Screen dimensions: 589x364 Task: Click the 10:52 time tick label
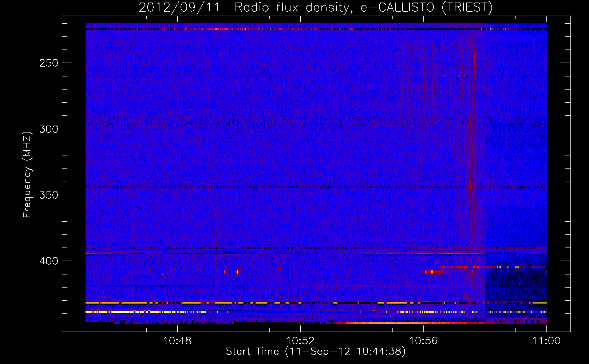coord(300,341)
